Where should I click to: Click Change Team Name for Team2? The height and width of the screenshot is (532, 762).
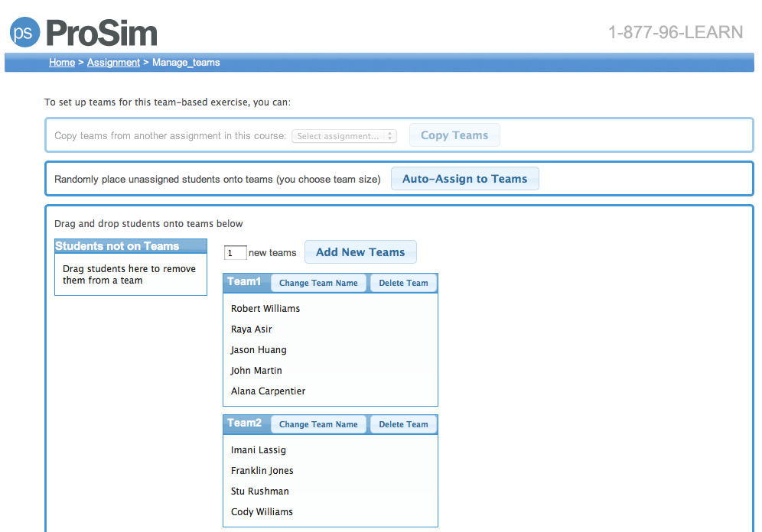[x=318, y=424]
